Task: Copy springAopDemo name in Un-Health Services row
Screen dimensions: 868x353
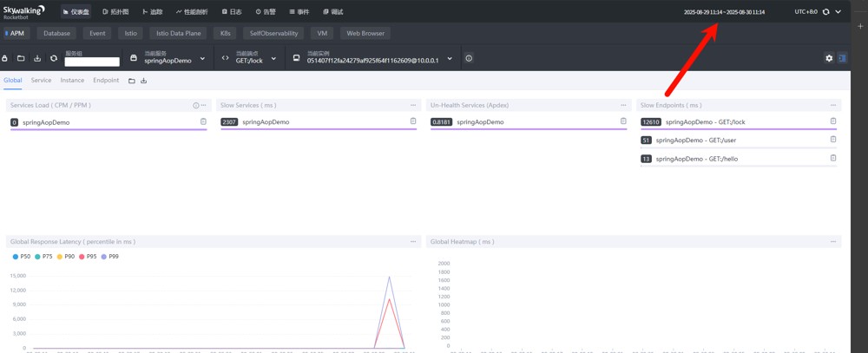Action: (623, 121)
